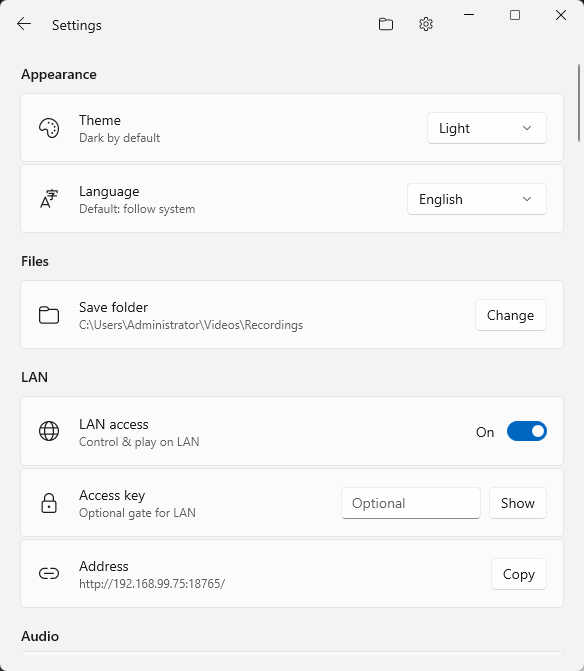This screenshot has width=584, height=671.
Task: Click the 'Dark by default' description
Action: 119,138
